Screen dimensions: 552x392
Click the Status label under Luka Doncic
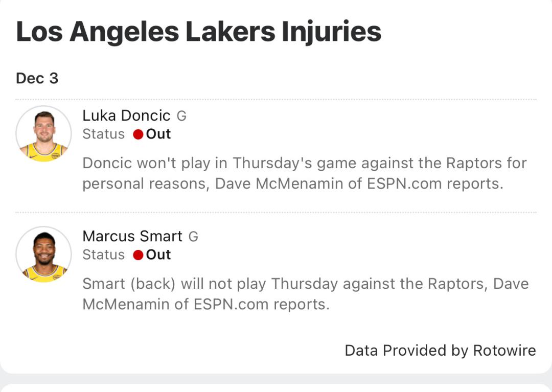coord(103,134)
